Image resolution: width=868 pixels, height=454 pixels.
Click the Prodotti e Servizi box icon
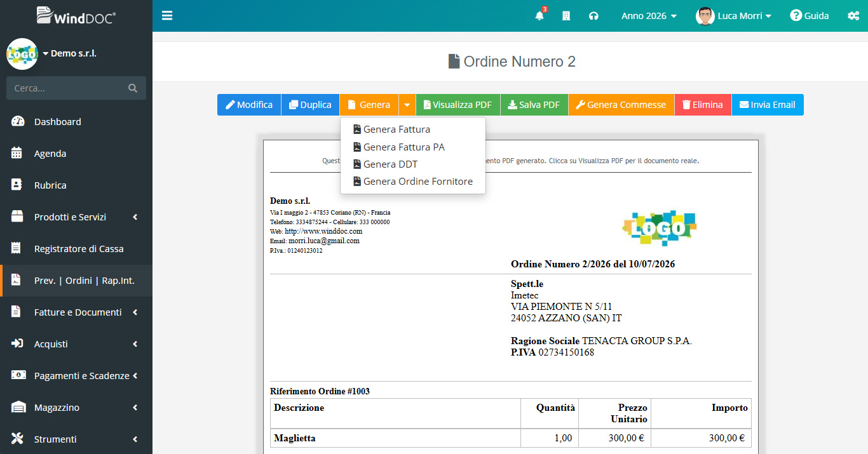pyautogui.click(x=18, y=217)
